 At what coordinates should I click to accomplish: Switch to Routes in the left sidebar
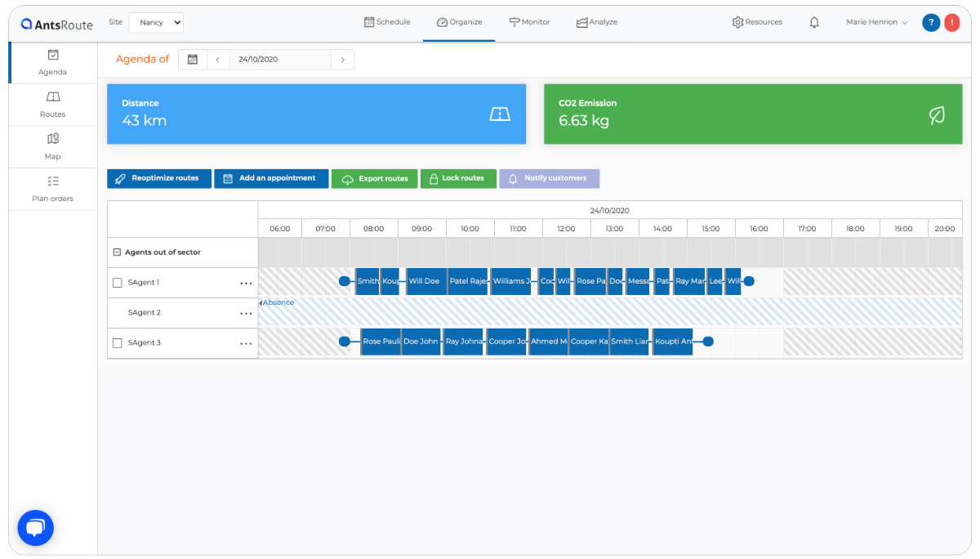click(x=52, y=105)
